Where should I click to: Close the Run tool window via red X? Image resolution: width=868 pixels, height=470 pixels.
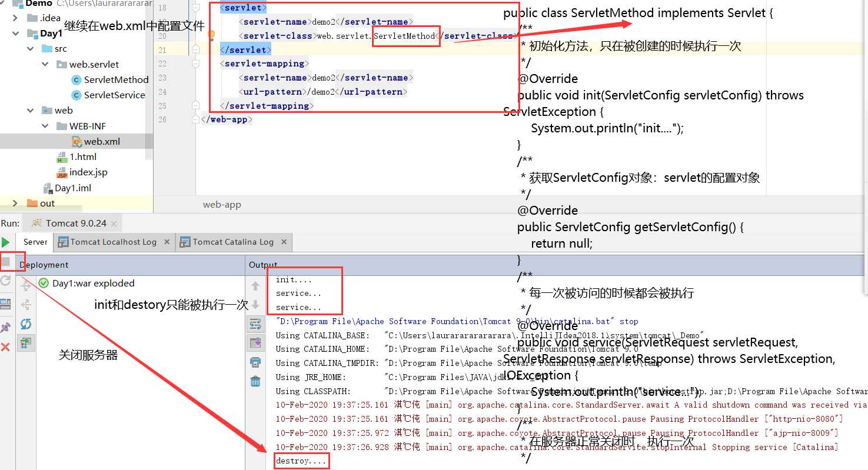5,347
